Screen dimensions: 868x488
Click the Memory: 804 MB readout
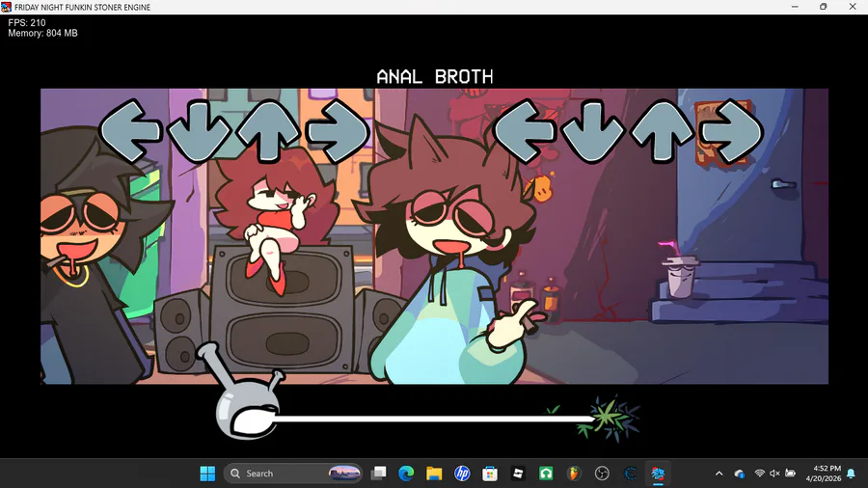42,33
